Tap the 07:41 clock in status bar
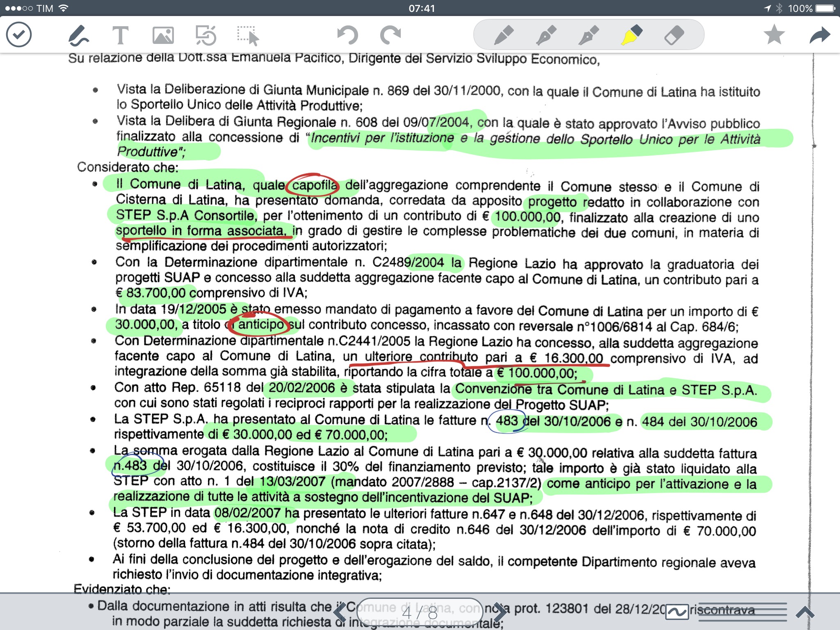The image size is (840, 630). point(422,9)
